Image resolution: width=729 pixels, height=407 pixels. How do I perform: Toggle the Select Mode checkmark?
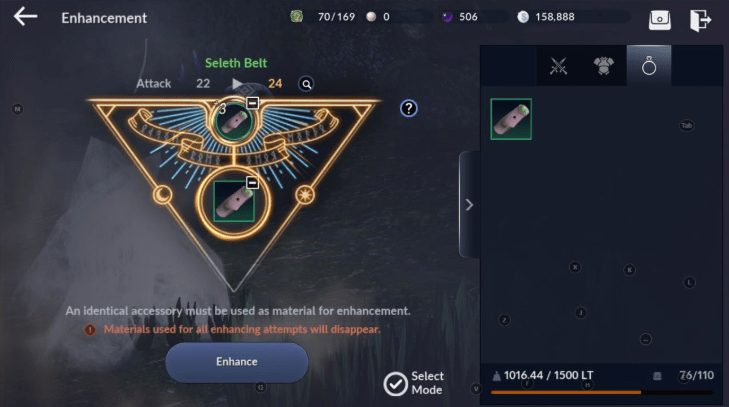396,384
